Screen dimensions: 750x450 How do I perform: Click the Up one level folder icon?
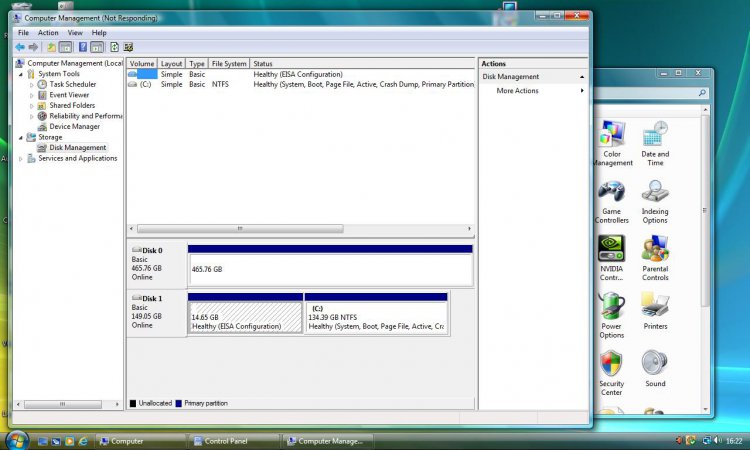[x=51, y=47]
